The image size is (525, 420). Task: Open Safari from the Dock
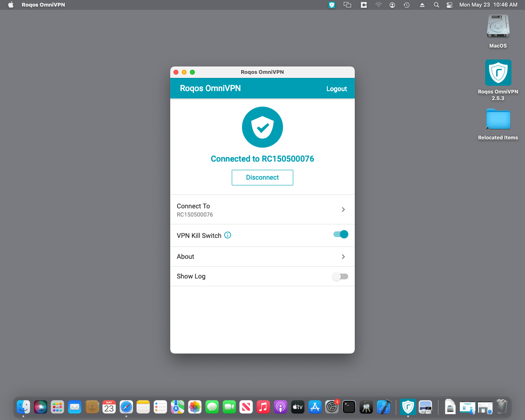point(126,407)
